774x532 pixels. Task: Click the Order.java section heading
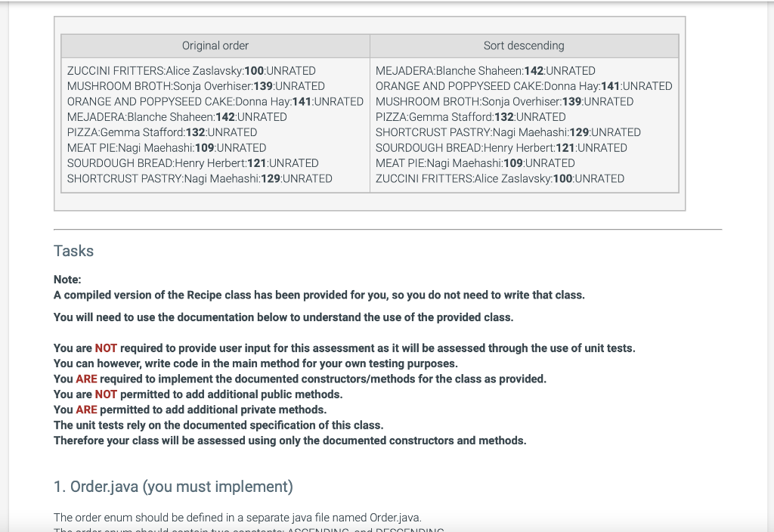[173, 486]
